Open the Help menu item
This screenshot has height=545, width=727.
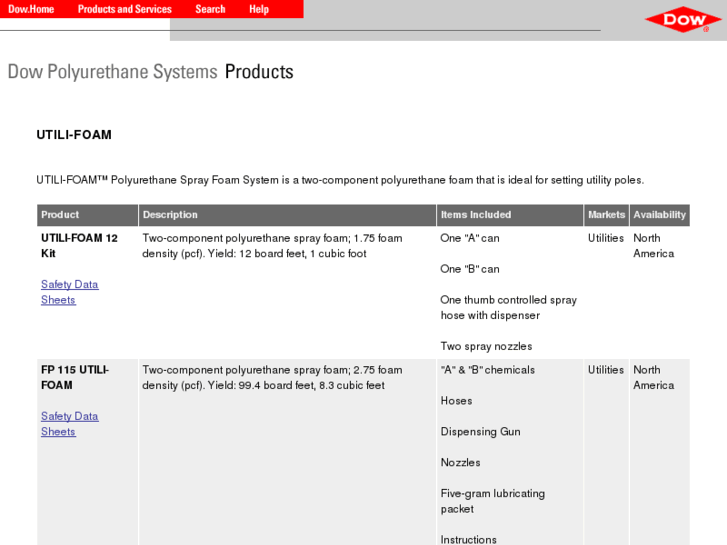259,9
